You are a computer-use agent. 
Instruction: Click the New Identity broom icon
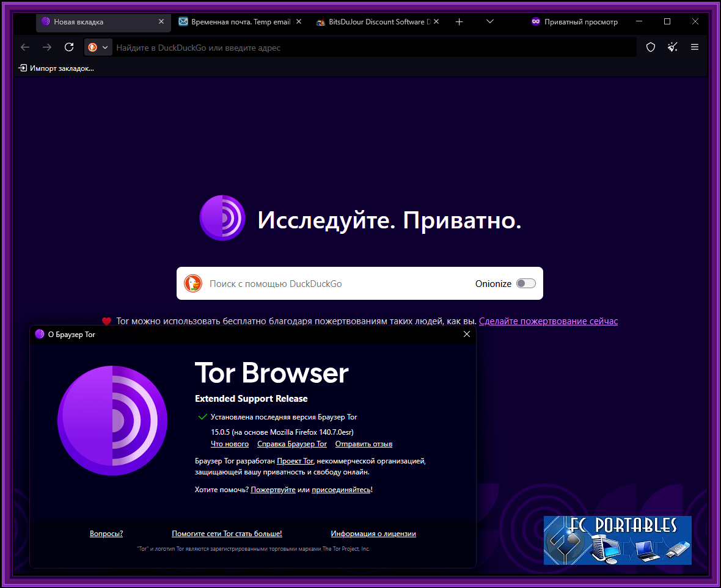[673, 47]
